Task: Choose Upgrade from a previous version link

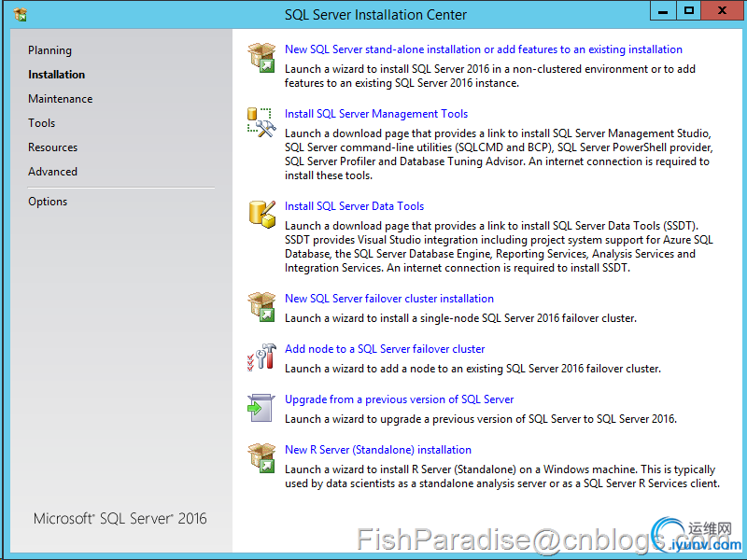Action: [x=400, y=399]
